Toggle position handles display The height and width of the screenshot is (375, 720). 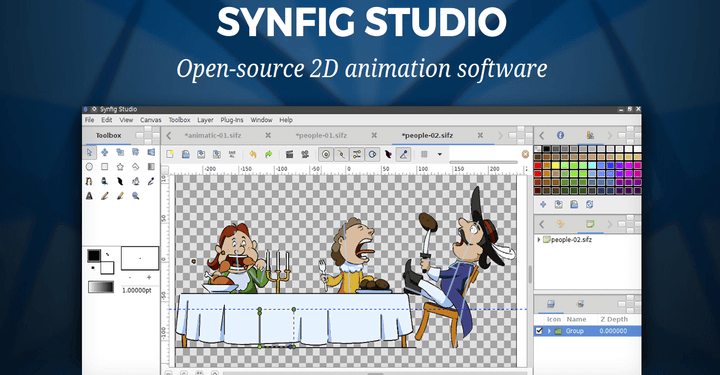(x=326, y=154)
